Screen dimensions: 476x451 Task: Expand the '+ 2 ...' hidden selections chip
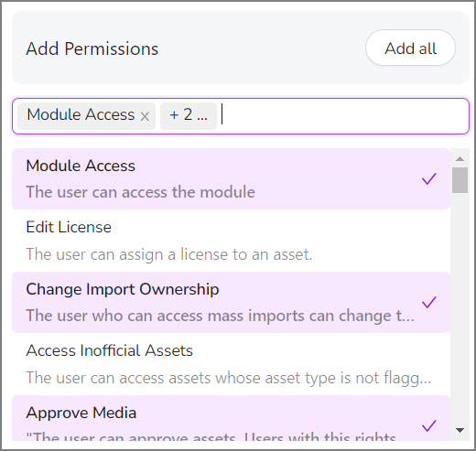(x=189, y=116)
